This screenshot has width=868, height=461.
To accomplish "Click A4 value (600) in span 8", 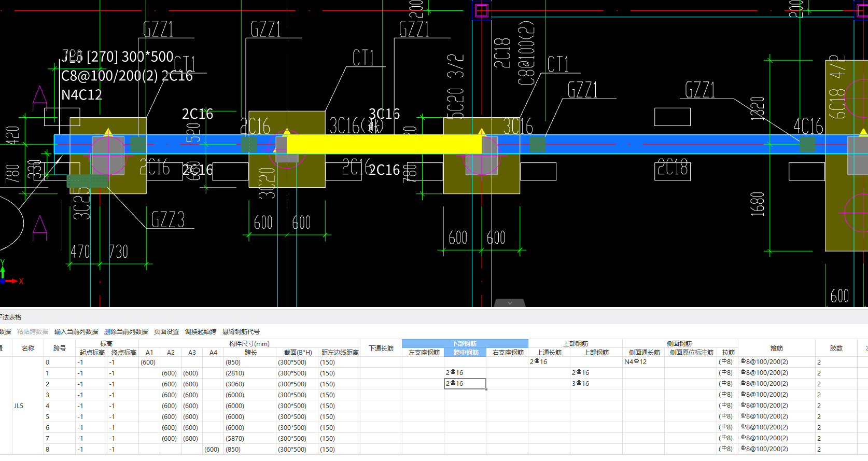I will point(213,450).
